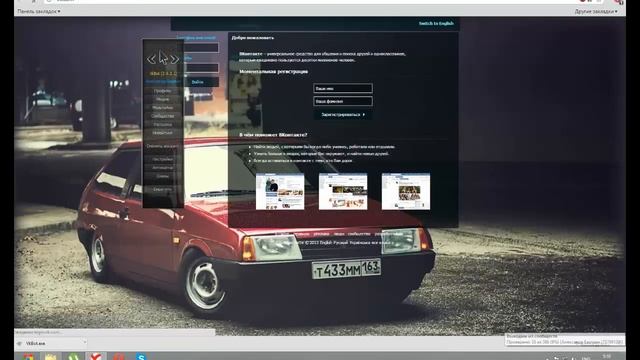Open Skype from the taskbar
The image size is (640, 360).
point(141,357)
